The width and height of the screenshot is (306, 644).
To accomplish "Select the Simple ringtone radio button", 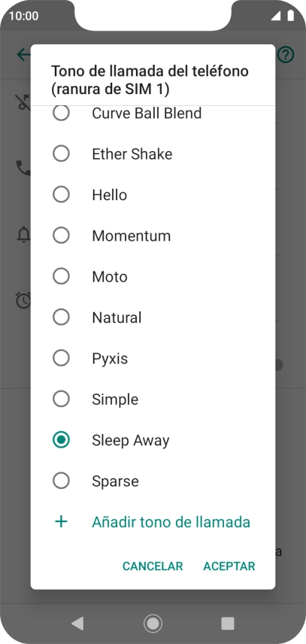I will coord(61,399).
